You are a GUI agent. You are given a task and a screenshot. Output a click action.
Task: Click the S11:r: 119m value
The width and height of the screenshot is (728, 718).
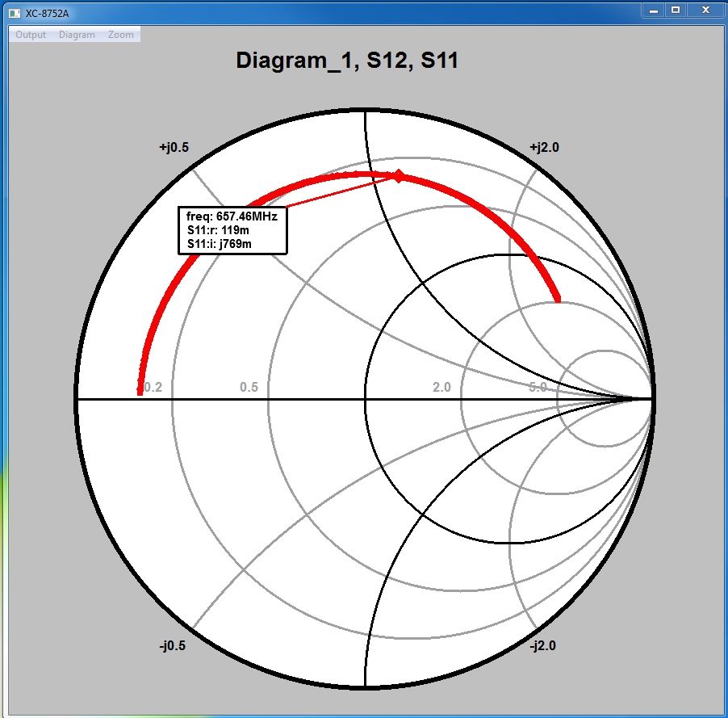click(218, 230)
